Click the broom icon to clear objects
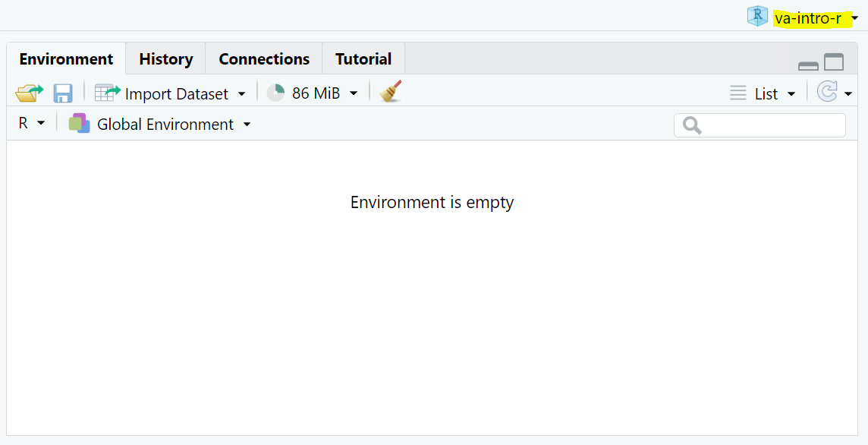 point(390,92)
